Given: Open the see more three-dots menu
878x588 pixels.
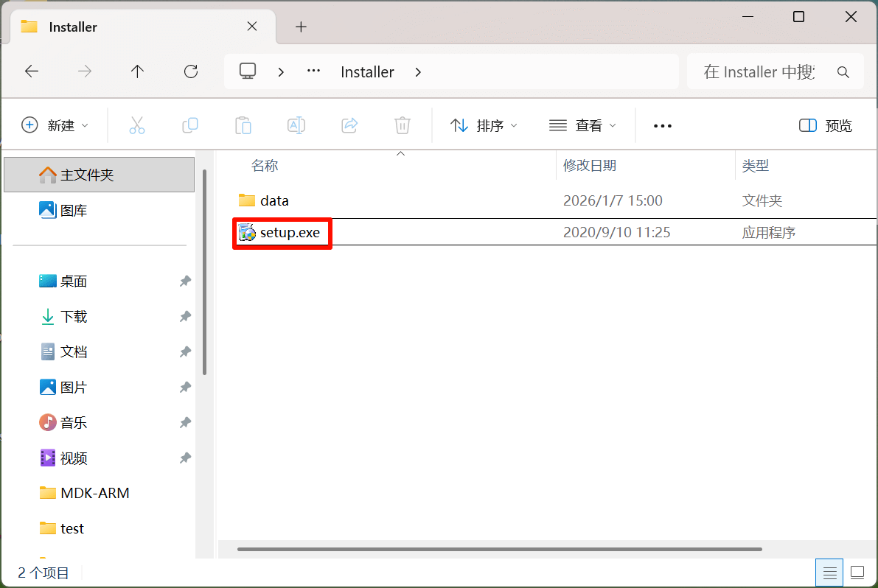Looking at the screenshot, I should [663, 126].
